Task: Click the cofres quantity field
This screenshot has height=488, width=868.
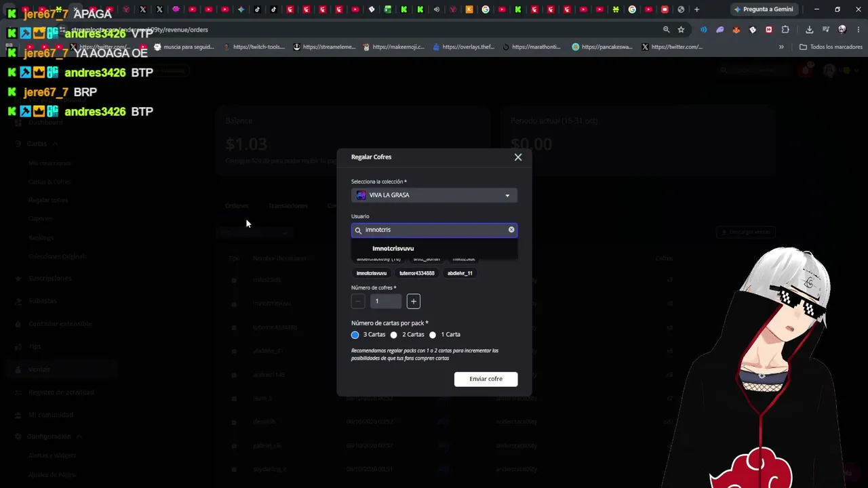Action: click(x=386, y=302)
